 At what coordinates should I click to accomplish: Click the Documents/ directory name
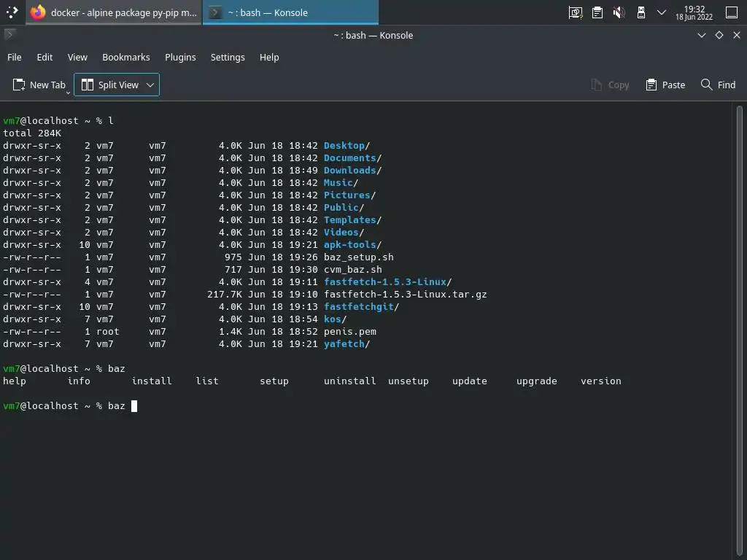[352, 158]
